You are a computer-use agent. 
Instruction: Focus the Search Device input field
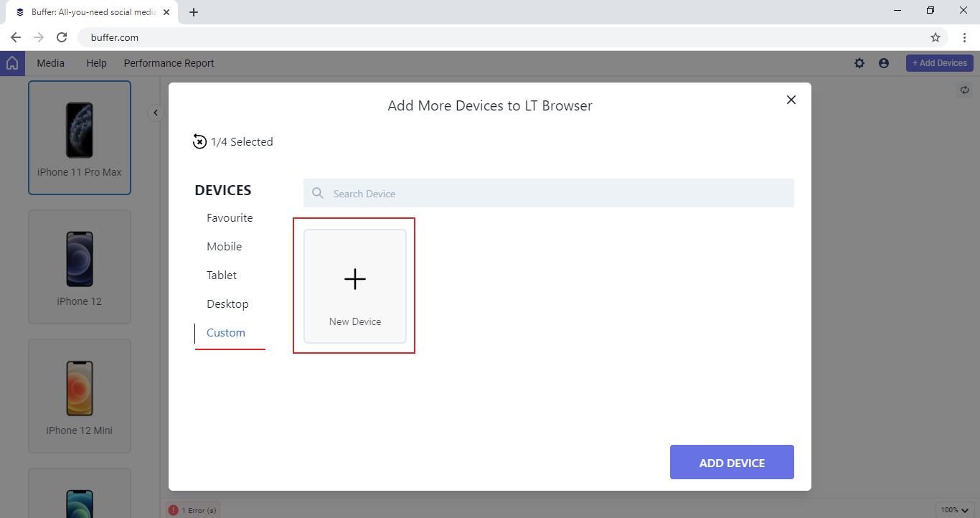click(560, 194)
